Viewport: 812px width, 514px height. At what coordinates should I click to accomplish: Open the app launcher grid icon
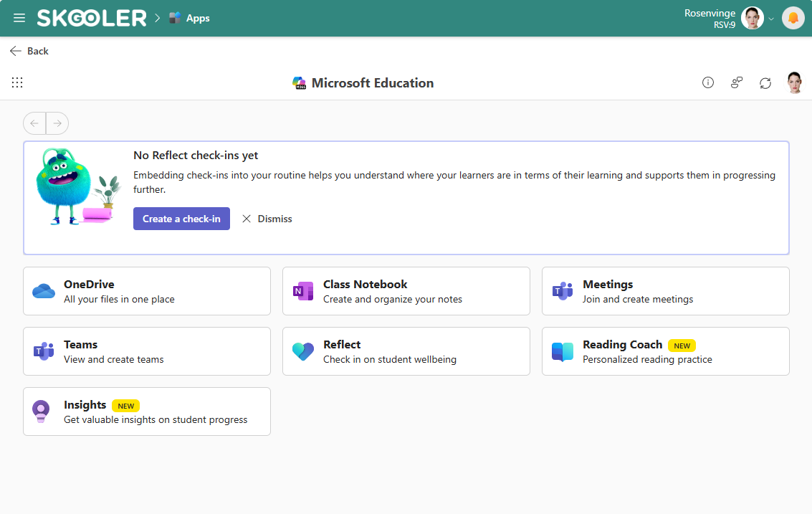(17, 82)
